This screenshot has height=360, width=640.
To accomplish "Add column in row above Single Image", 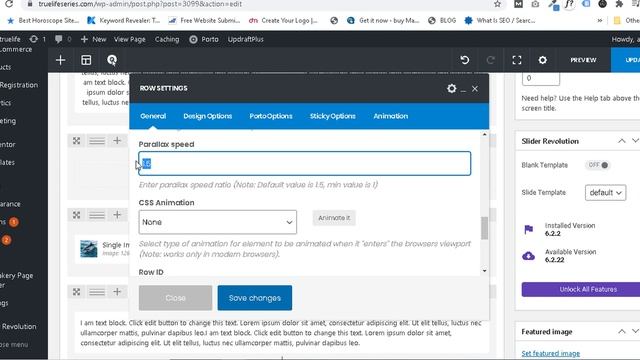I will (117, 215).
